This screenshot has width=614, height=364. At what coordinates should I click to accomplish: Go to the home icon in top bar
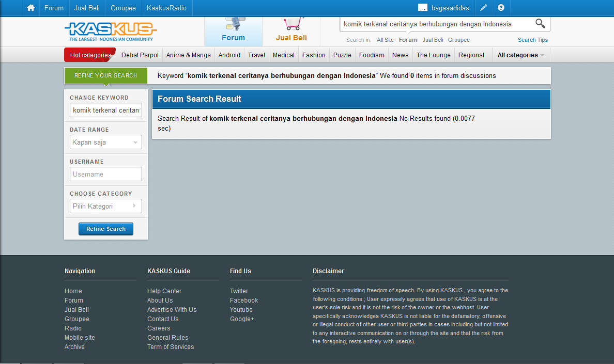31,8
